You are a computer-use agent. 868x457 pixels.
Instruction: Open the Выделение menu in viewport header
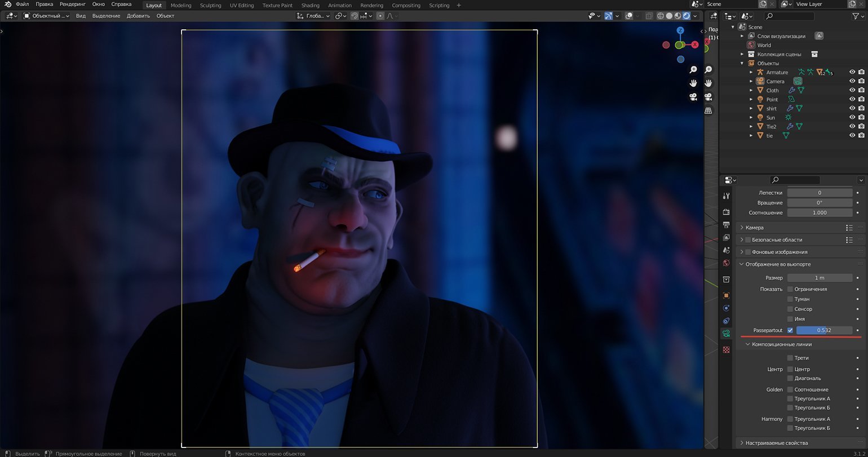tap(106, 16)
